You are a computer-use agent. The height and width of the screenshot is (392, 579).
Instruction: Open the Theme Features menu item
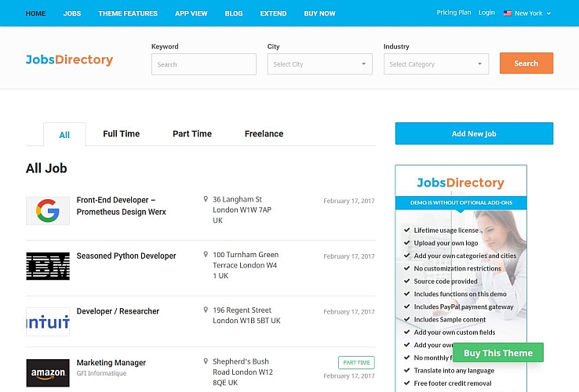[128, 13]
